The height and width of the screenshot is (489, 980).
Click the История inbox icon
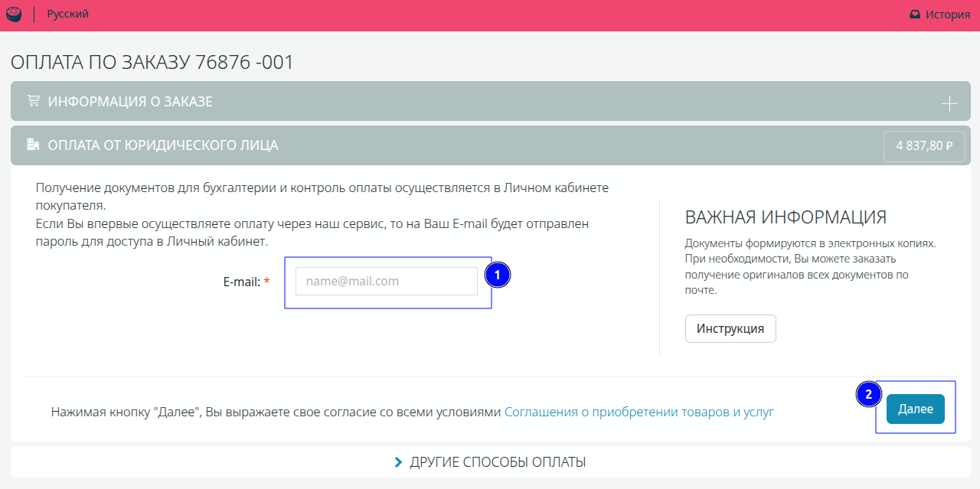(x=914, y=15)
